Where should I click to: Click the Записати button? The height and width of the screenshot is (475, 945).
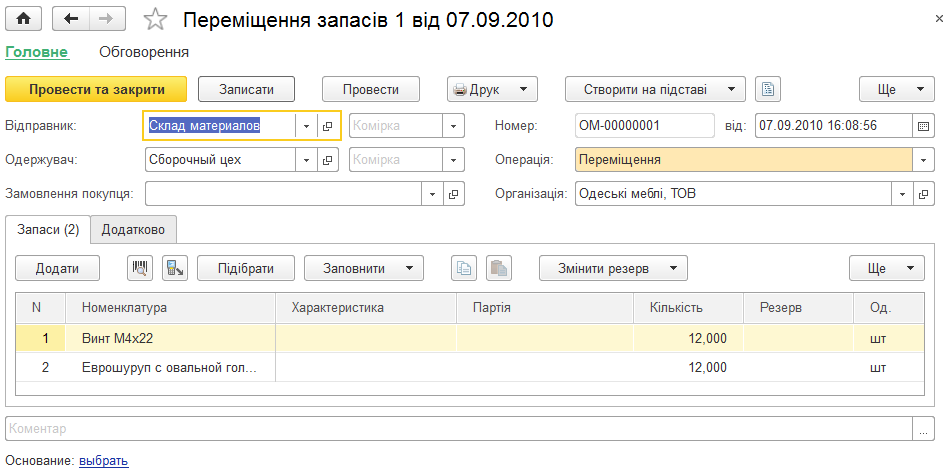pyautogui.click(x=246, y=89)
